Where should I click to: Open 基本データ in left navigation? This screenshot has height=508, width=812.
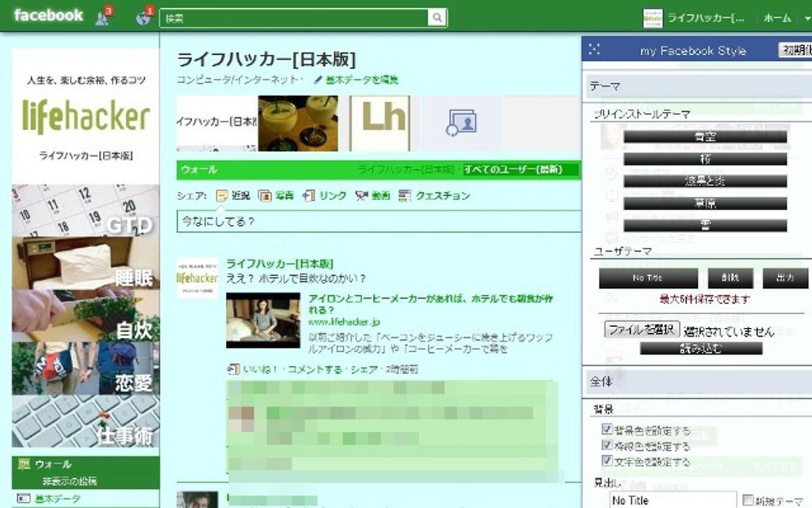point(58,499)
